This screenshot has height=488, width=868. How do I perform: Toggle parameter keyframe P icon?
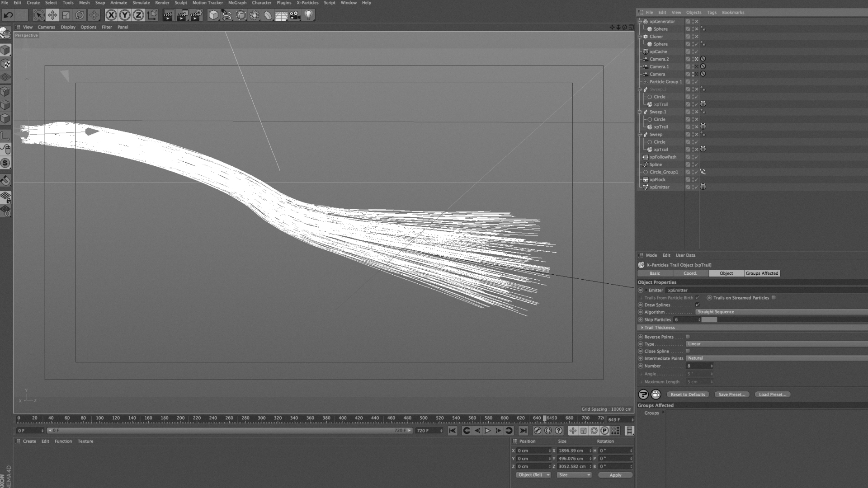pyautogui.click(x=604, y=431)
